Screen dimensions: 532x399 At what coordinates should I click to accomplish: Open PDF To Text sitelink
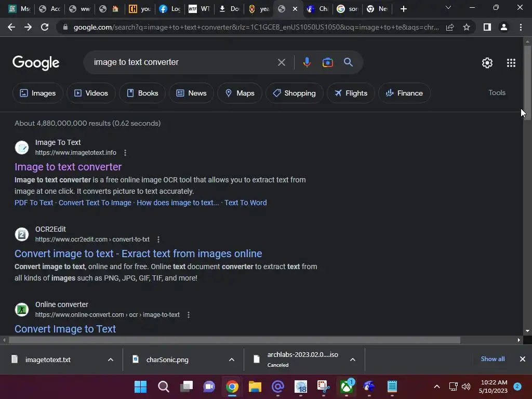pos(34,203)
